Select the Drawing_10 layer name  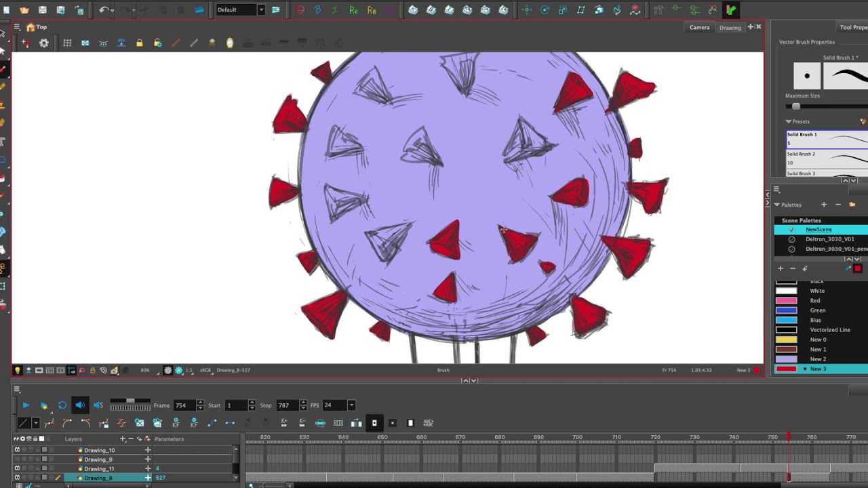100,450
